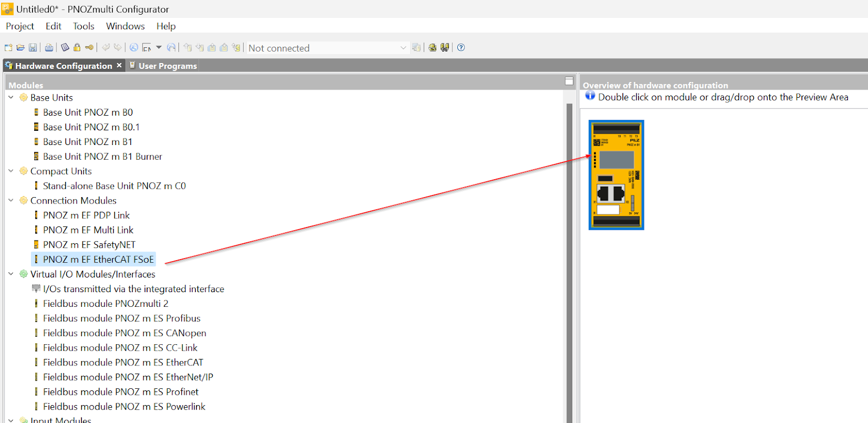Collapse the Connection Modules tree node
Screen dimensions: 868x423
[x=11, y=200]
